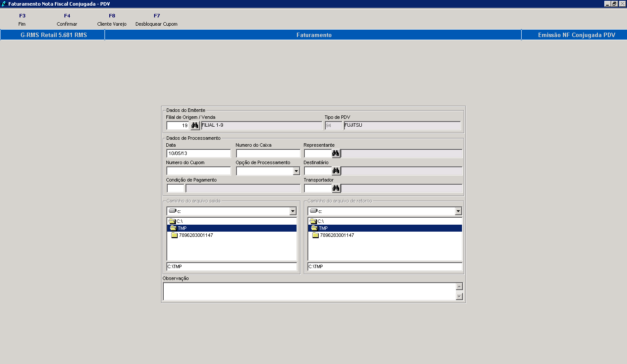Expand the Opção de Processamento dropdown
Image resolution: width=627 pixels, height=364 pixels.
296,171
